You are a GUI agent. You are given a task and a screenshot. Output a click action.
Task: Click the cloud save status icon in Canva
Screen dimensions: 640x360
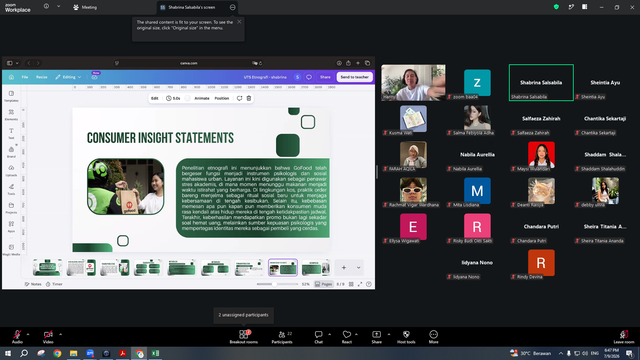(94, 77)
